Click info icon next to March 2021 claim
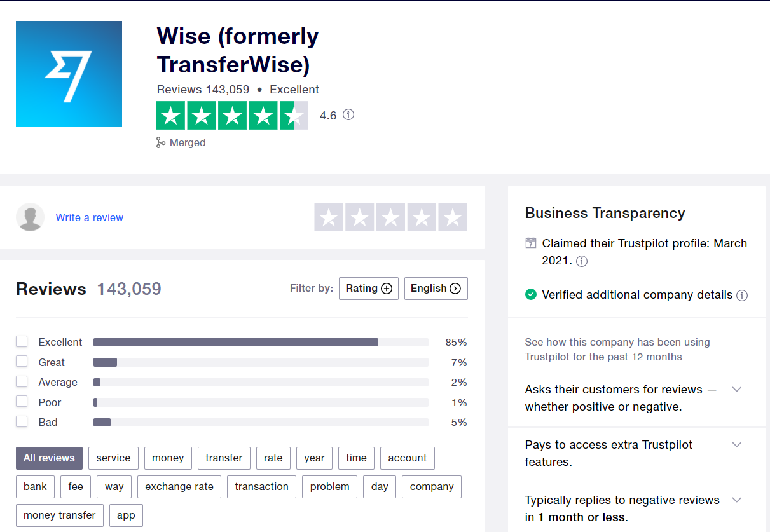The image size is (770, 532). (x=582, y=261)
